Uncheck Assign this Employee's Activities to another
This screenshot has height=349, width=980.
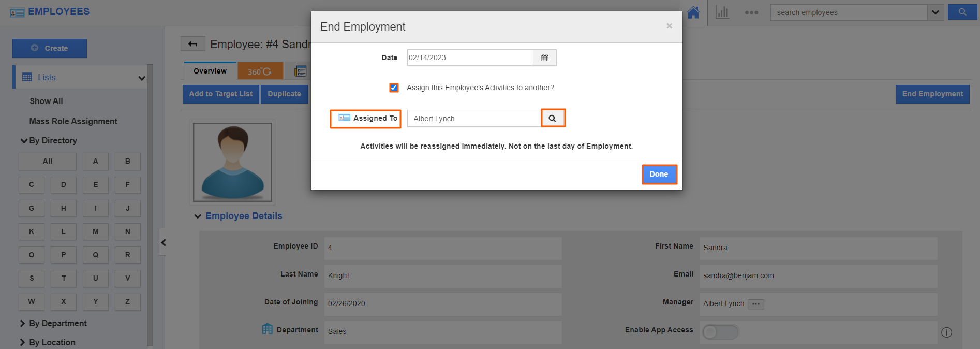point(394,88)
